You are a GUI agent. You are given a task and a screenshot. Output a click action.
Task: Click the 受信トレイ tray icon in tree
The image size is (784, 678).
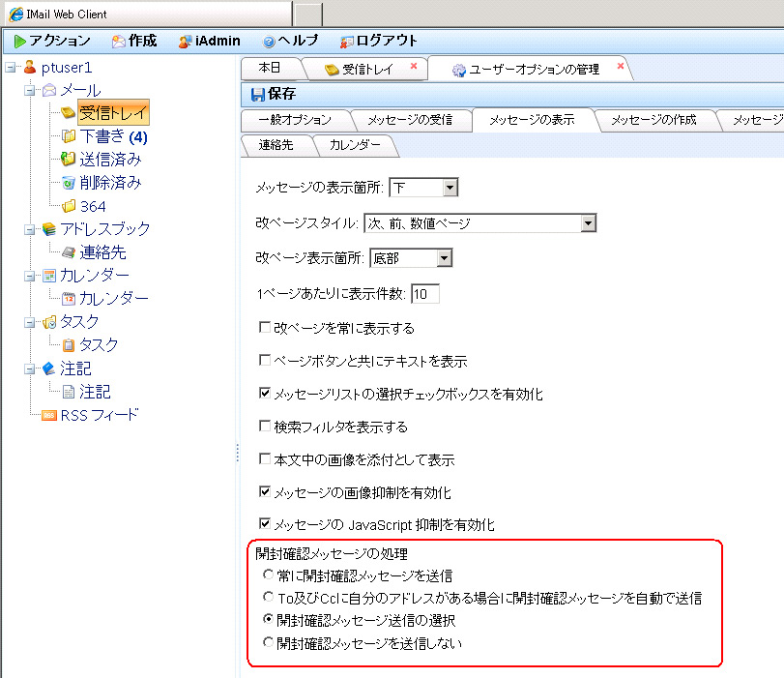68,112
